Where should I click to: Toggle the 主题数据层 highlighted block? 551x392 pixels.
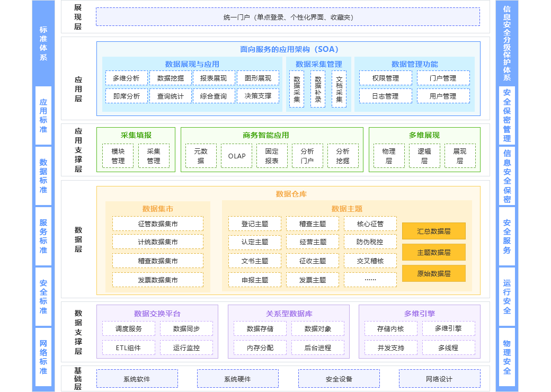click(434, 252)
